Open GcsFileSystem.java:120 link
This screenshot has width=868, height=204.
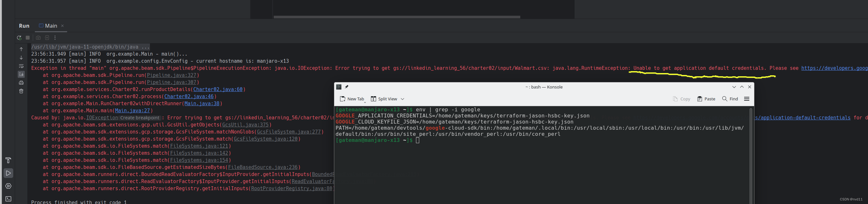[x=266, y=139]
